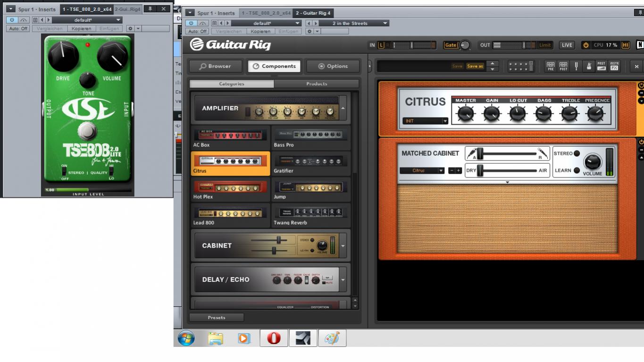Toggle power button in the TSE_808 plugin window
This screenshot has width=644, height=362.
pos(12,20)
